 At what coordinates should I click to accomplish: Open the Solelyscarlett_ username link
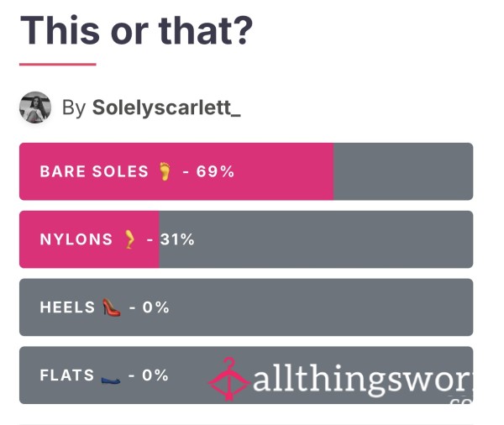pyautogui.click(x=166, y=108)
